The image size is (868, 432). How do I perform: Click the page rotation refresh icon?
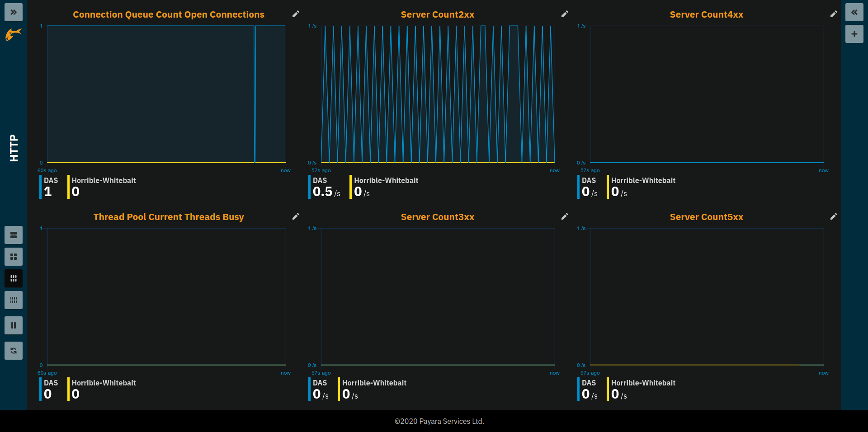(x=14, y=351)
